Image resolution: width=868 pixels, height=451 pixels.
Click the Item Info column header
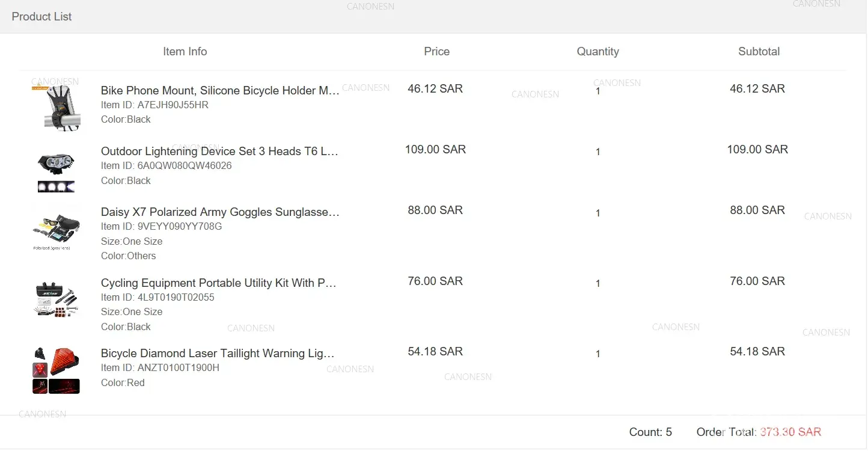tap(185, 52)
